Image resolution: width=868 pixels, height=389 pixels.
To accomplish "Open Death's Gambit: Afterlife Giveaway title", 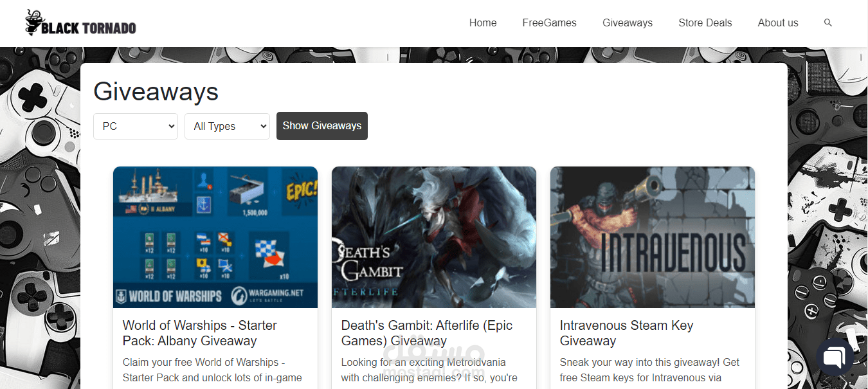I will 427,333.
